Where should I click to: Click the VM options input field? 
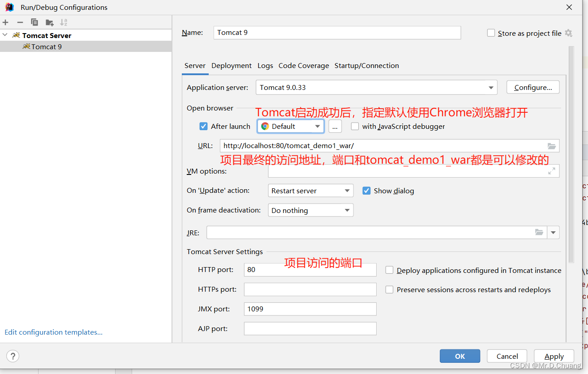click(x=414, y=171)
